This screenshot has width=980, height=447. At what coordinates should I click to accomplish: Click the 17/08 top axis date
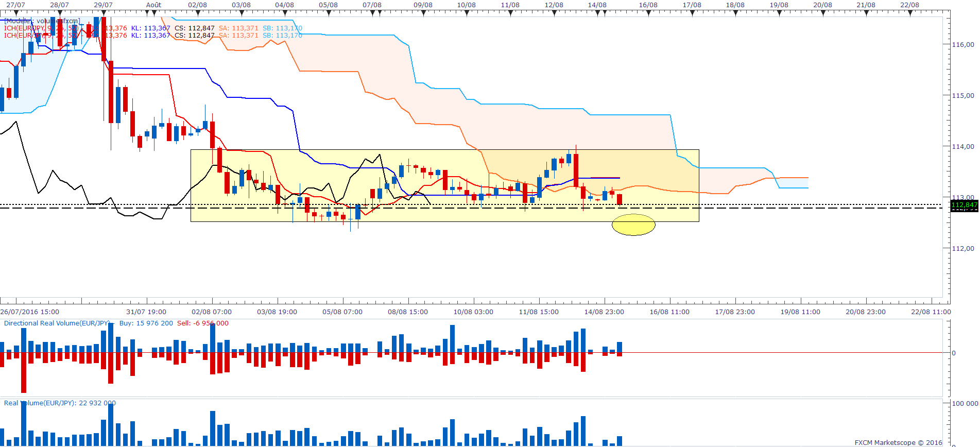pos(692,5)
